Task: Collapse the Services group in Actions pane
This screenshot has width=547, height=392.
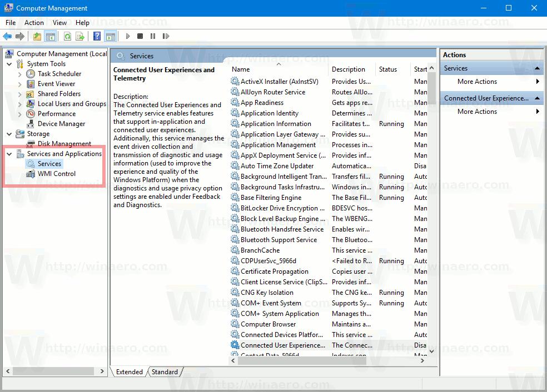Action: [x=537, y=68]
